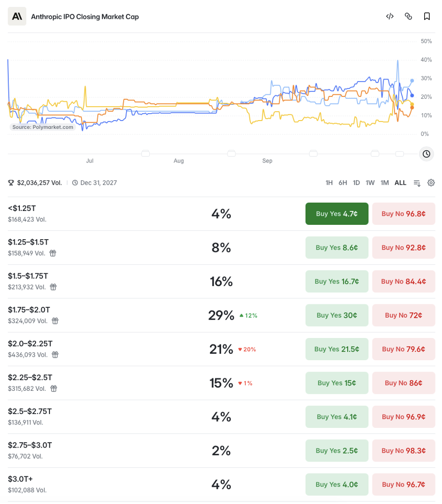Select the ALL time range

[400, 183]
